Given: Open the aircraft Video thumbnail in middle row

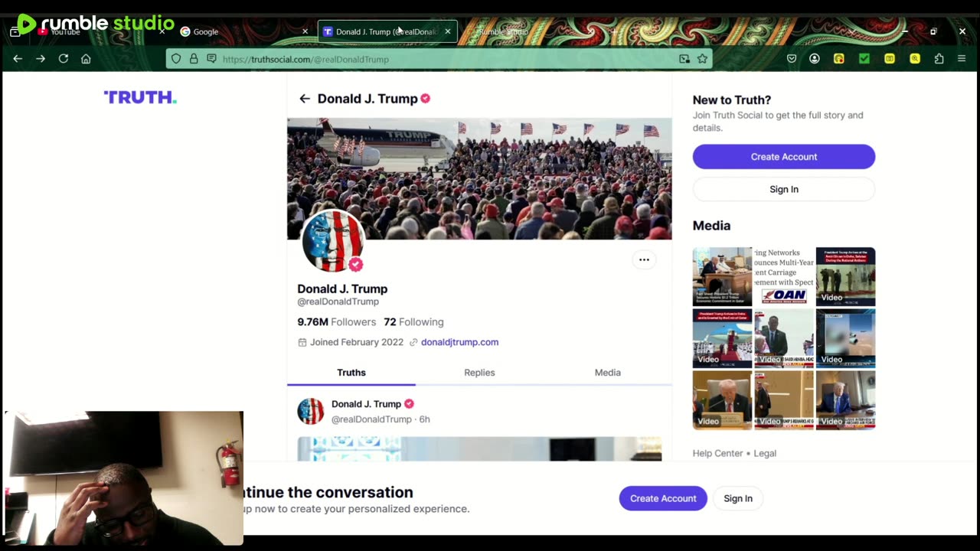Looking at the screenshot, I should (x=845, y=338).
